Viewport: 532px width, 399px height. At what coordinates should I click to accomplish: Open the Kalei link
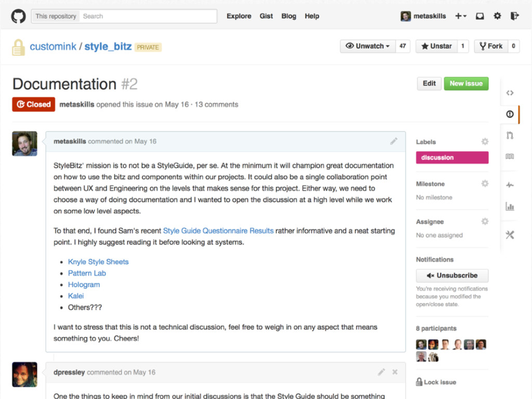(76, 296)
